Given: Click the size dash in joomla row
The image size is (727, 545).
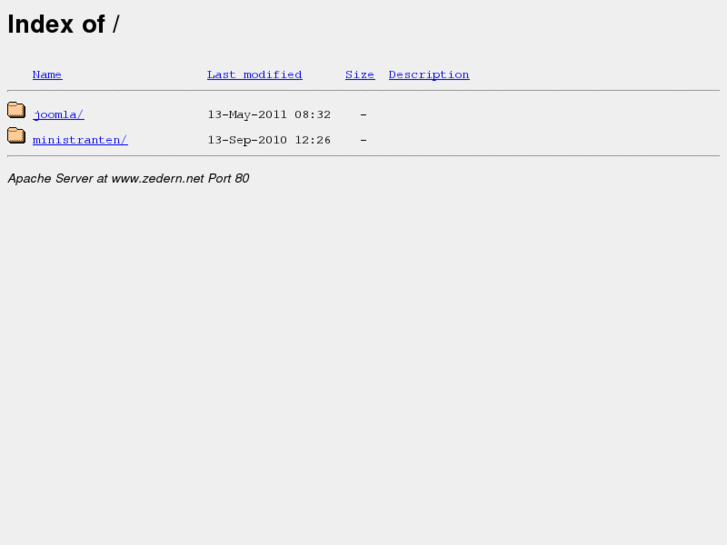Looking at the screenshot, I should (364, 115).
